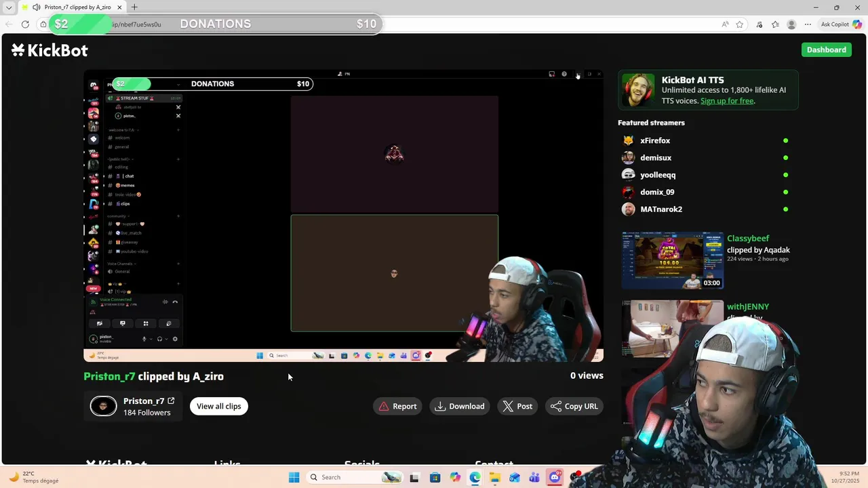868x488 pixels.
Task: Mute the tab via speaker icon
Action: point(36,7)
